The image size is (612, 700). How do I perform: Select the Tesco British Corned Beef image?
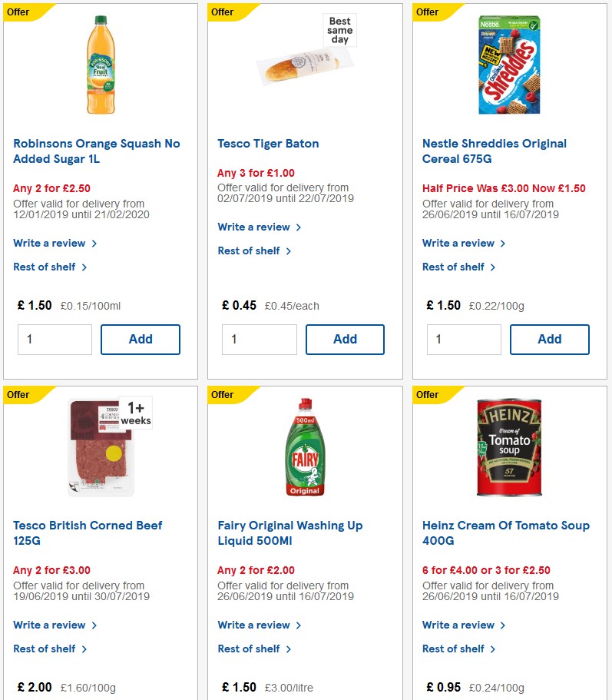[101, 446]
